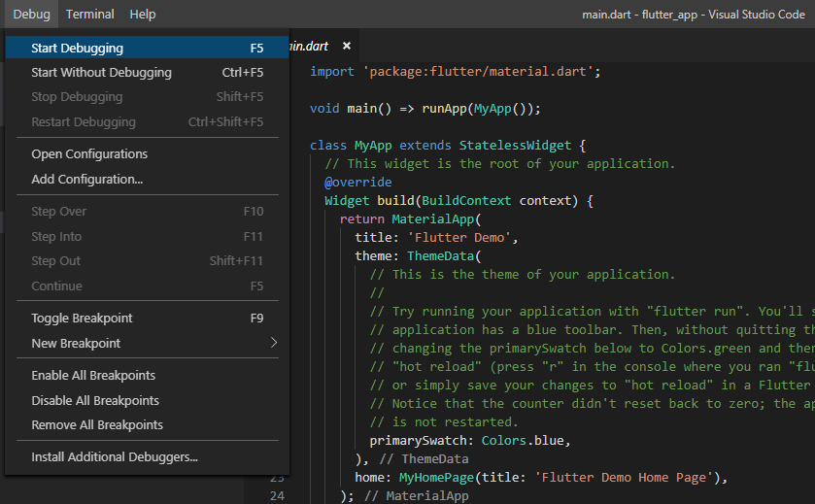Select Remove All Breakpoints
The width and height of the screenshot is (815, 504).
[x=147, y=425]
